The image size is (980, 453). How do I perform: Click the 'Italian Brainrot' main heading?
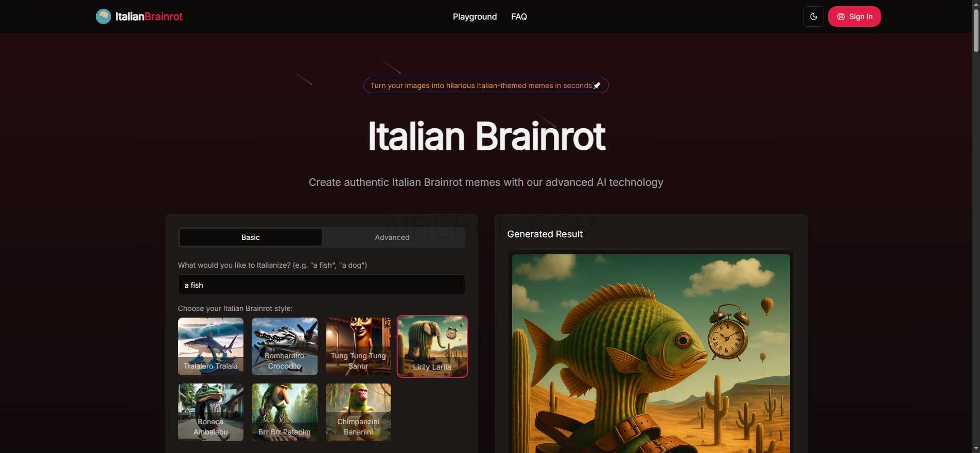(x=486, y=136)
